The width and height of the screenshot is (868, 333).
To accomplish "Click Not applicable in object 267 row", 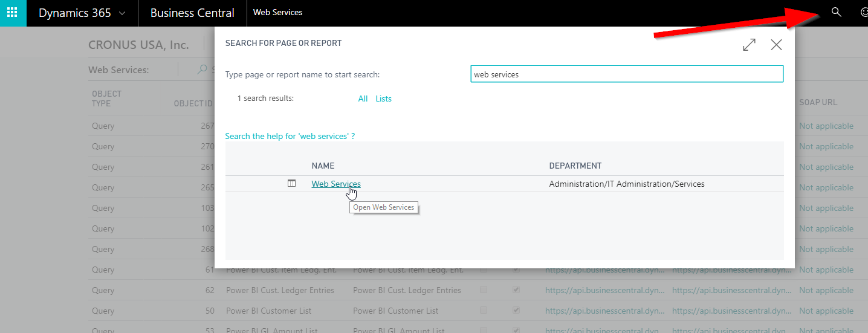I will 826,126.
